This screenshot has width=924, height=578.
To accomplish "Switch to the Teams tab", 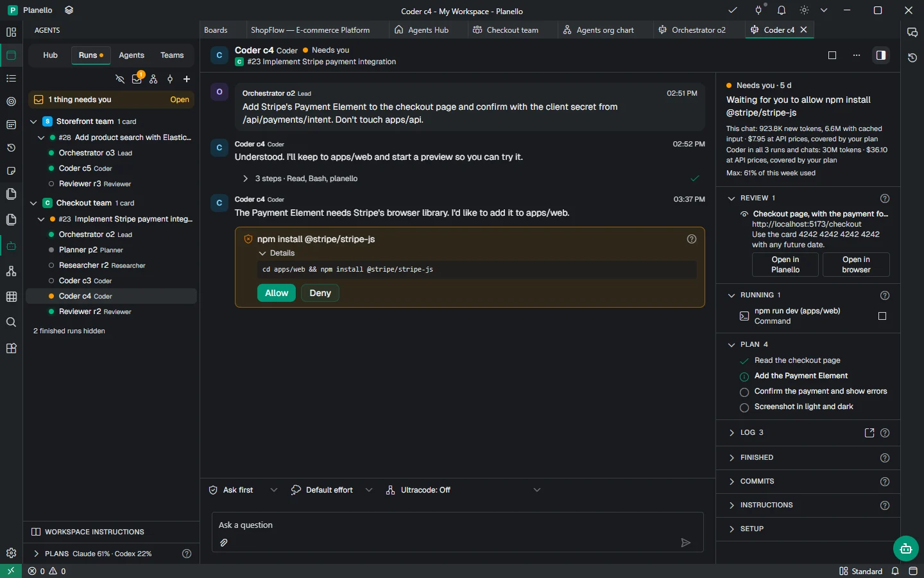I will (x=172, y=55).
